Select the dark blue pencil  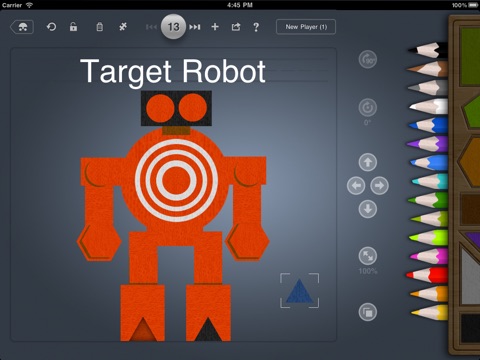428,125
